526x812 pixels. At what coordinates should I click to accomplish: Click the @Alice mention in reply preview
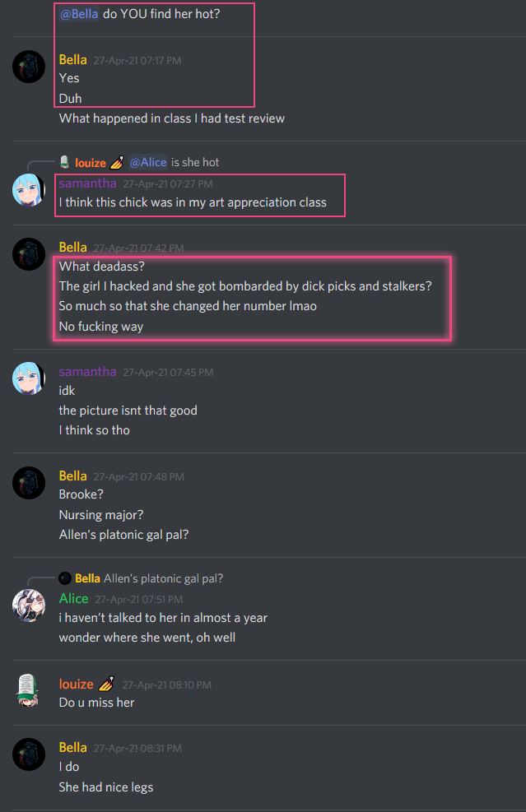click(x=148, y=162)
